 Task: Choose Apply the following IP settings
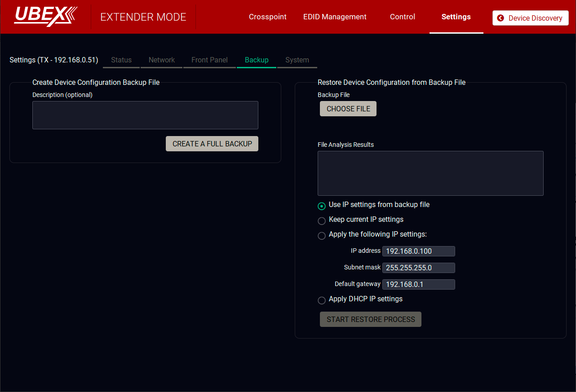[x=322, y=236]
